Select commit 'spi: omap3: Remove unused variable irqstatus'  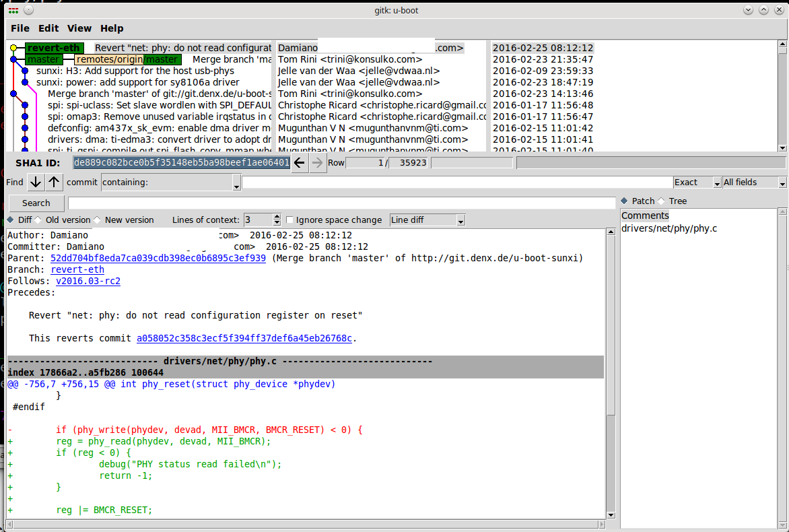(160, 117)
